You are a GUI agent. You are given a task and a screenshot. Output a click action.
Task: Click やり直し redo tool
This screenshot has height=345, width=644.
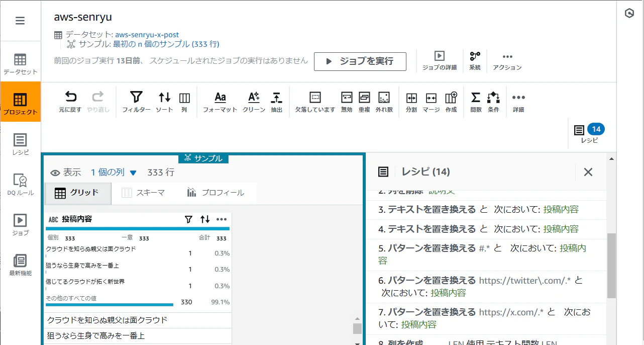[98, 102]
